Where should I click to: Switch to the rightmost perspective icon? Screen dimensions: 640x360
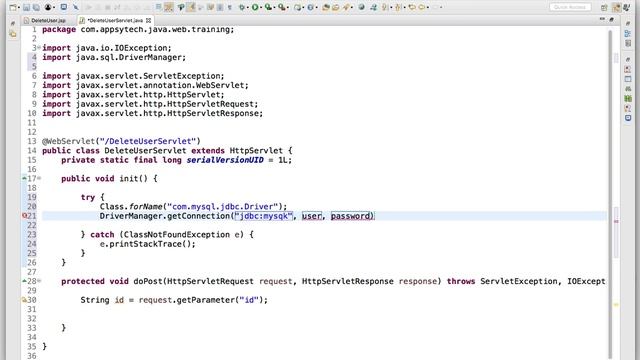click(x=627, y=7)
